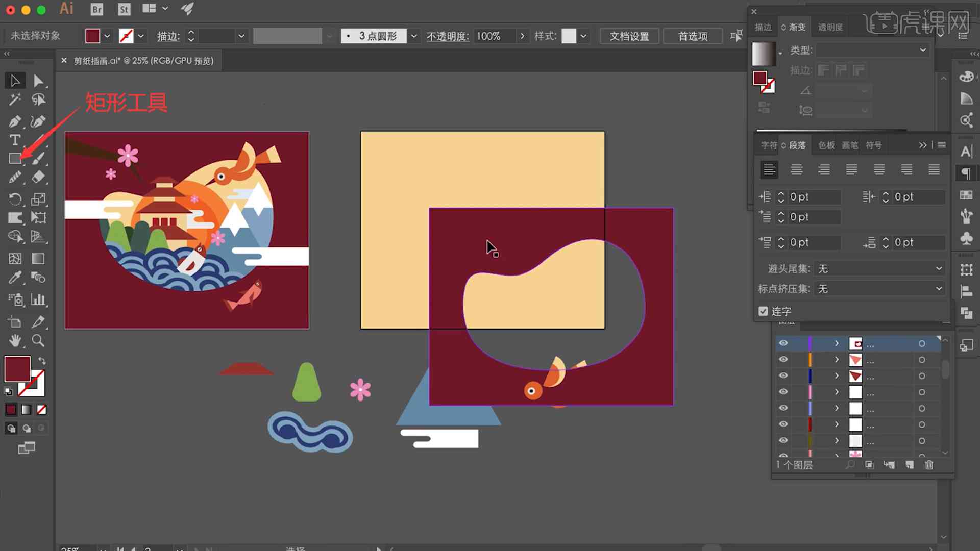Select the Eyedropper tool
Screen dimensions: 980x551
15,278
